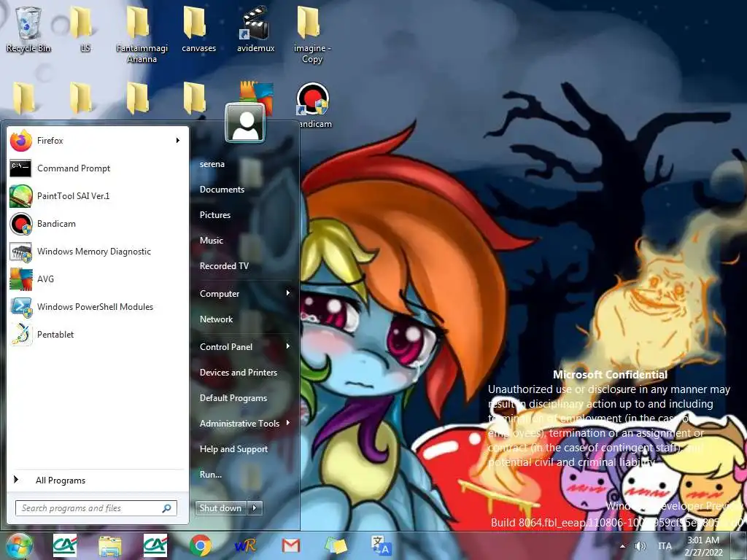This screenshot has height=560, width=747.
Task: Launch Bandicam from the desktop shortcut
Action: pyautogui.click(x=313, y=106)
